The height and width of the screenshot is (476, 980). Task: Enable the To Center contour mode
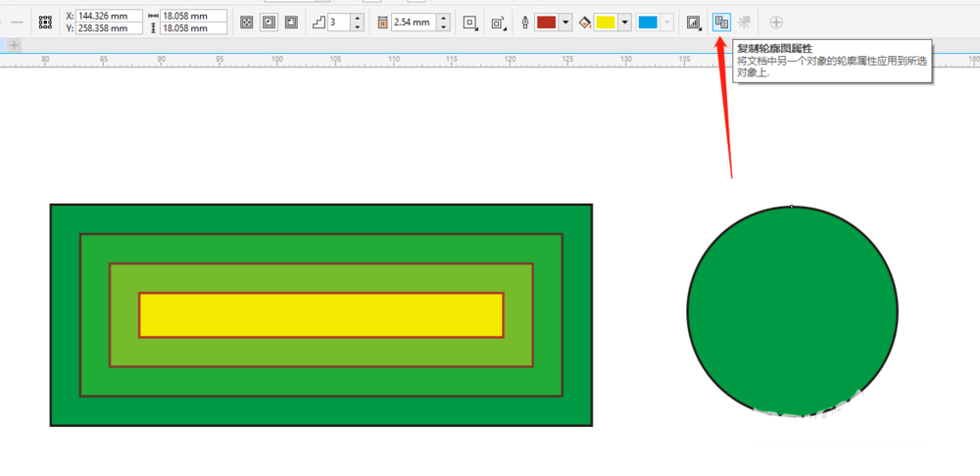247,22
